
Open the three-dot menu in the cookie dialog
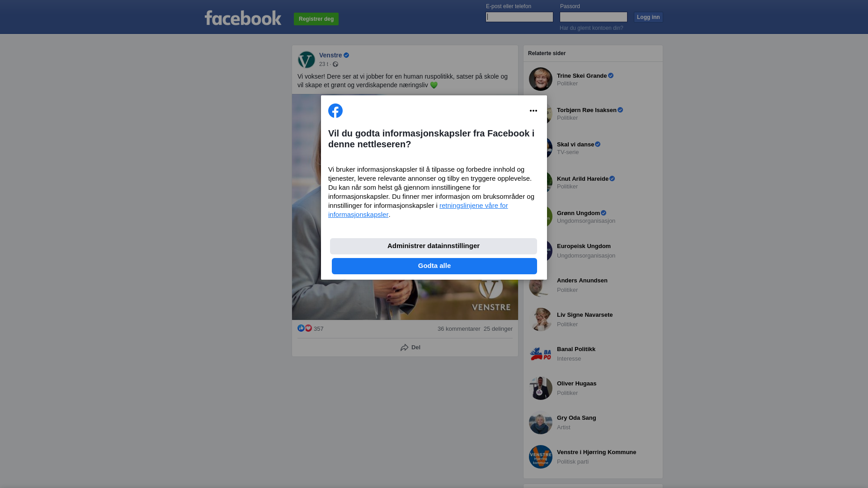point(533,111)
